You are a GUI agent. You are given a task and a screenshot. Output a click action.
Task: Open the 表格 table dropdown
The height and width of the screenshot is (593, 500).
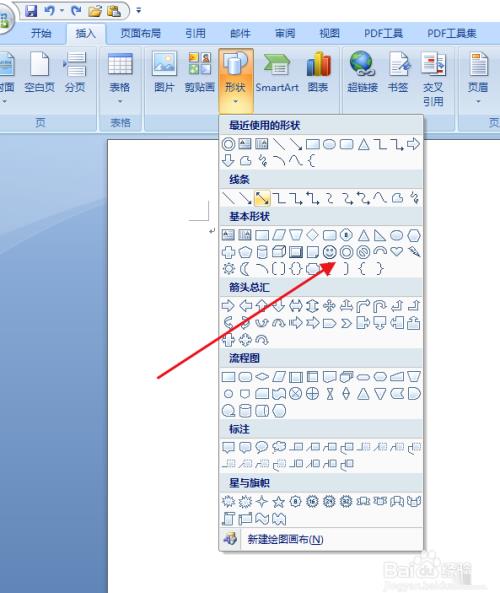click(x=120, y=78)
